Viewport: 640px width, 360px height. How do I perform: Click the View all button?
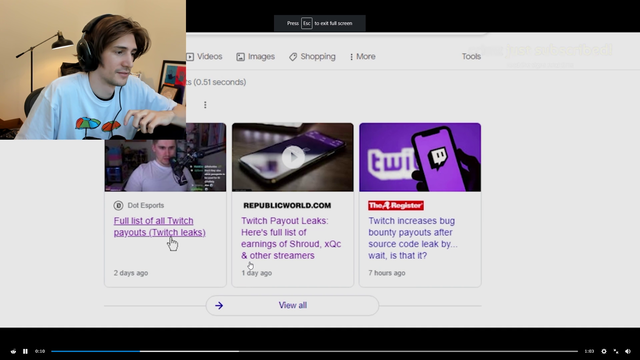pos(292,305)
